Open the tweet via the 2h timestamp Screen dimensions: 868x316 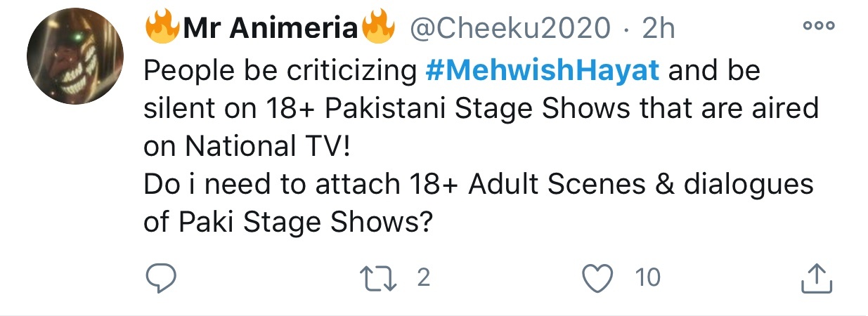(658, 29)
